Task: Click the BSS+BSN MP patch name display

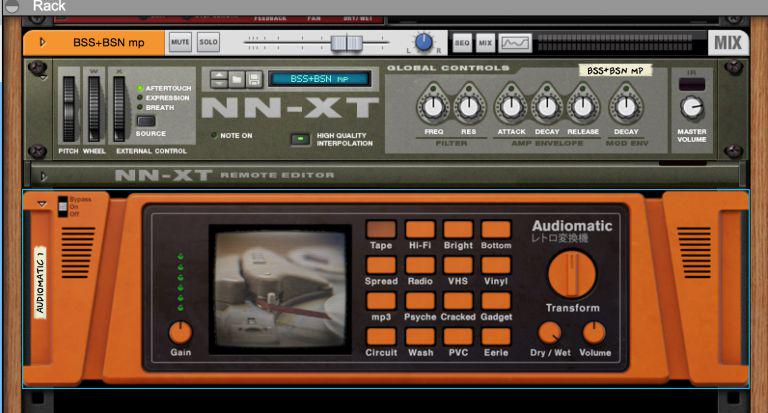Action: point(319,79)
